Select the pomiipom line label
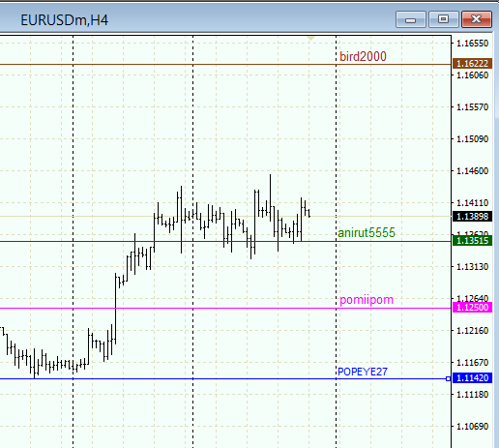Image resolution: width=499 pixels, height=448 pixels. click(367, 300)
